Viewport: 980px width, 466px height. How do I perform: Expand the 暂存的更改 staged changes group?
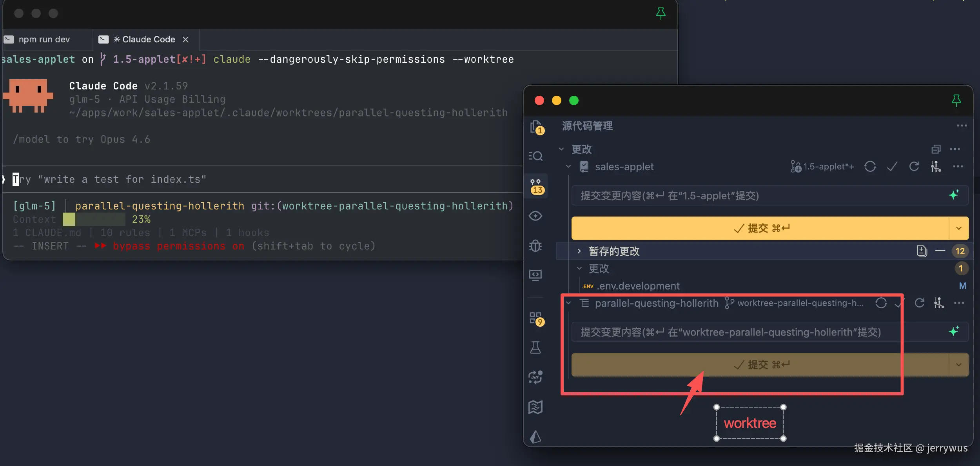[x=579, y=251]
